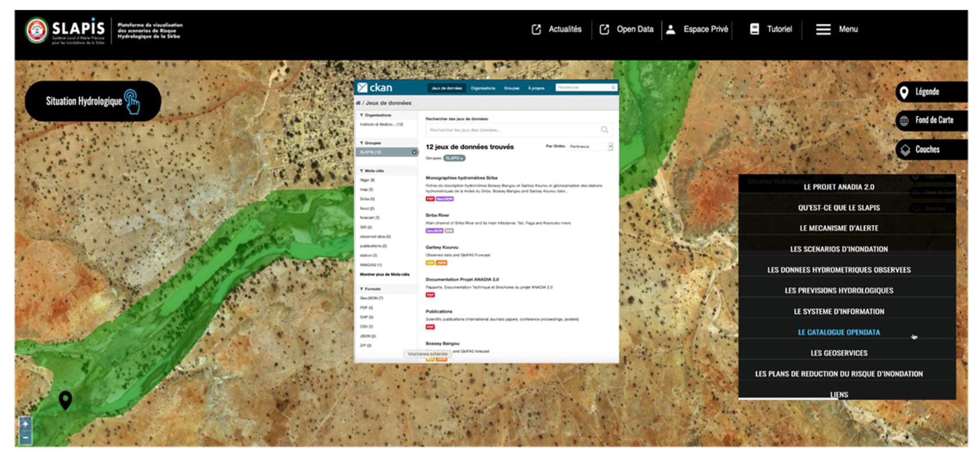The image size is (980, 454).
Task: Open the Organisations tab in CKAN
Action: click(x=483, y=88)
